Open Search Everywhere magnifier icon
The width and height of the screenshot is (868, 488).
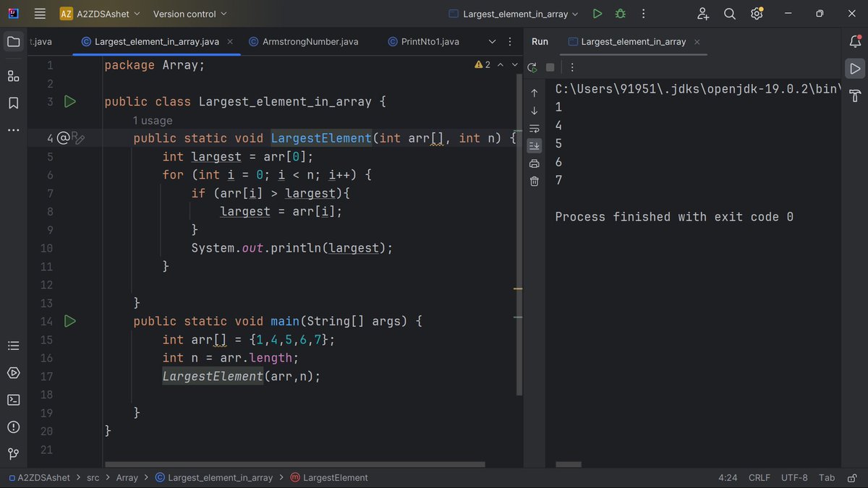coord(729,13)
